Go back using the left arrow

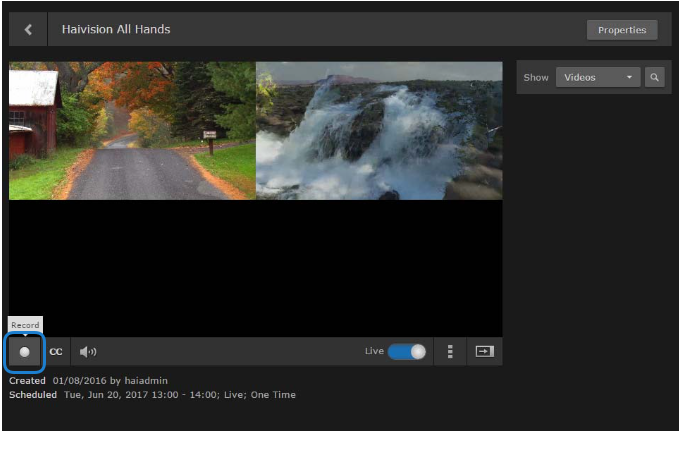pyautogui.click(x=28, y=30)
